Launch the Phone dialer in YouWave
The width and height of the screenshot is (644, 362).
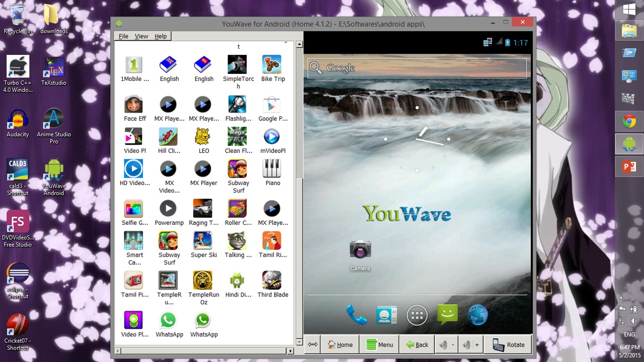tap(356, 315)
